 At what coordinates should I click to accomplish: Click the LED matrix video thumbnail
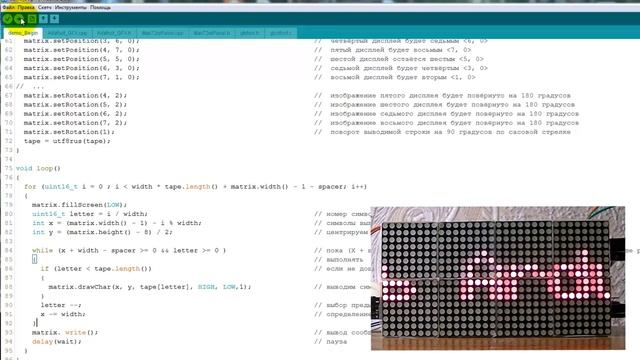click(x=498, y=278)
